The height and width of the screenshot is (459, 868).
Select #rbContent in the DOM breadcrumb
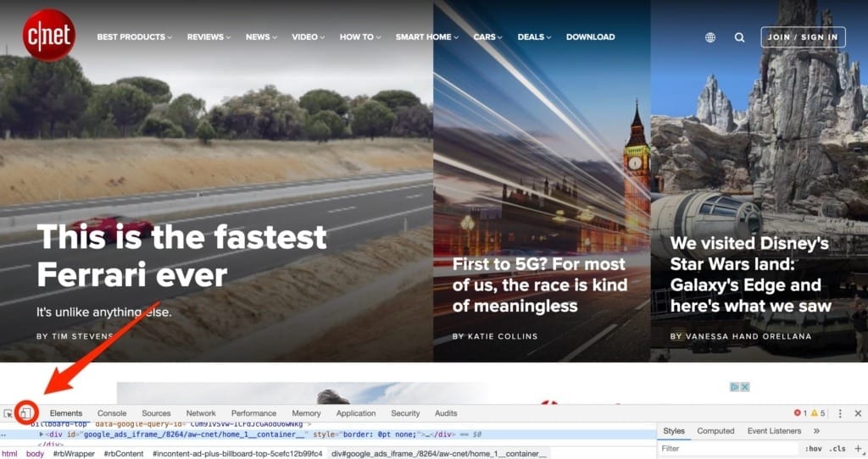(x=124, y=453)
